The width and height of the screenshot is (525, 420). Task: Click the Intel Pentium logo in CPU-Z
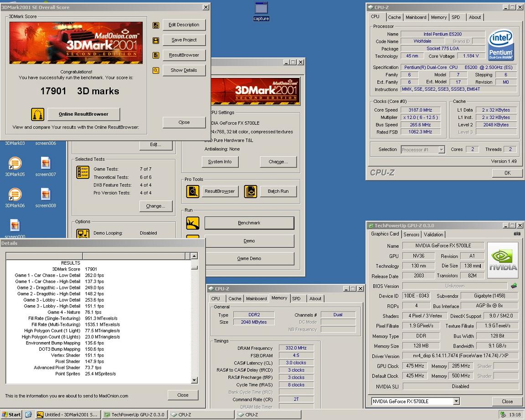point(501,45)
